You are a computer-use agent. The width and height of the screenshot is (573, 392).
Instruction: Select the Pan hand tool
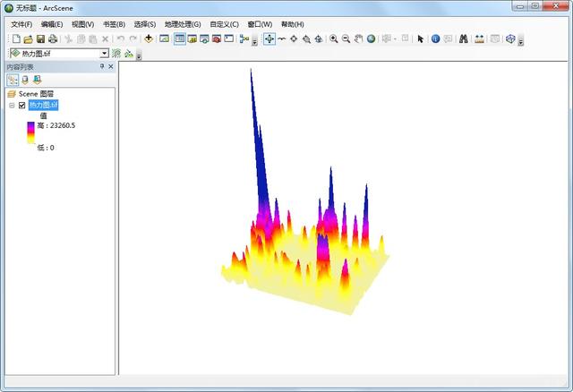(x=358, y=39)
